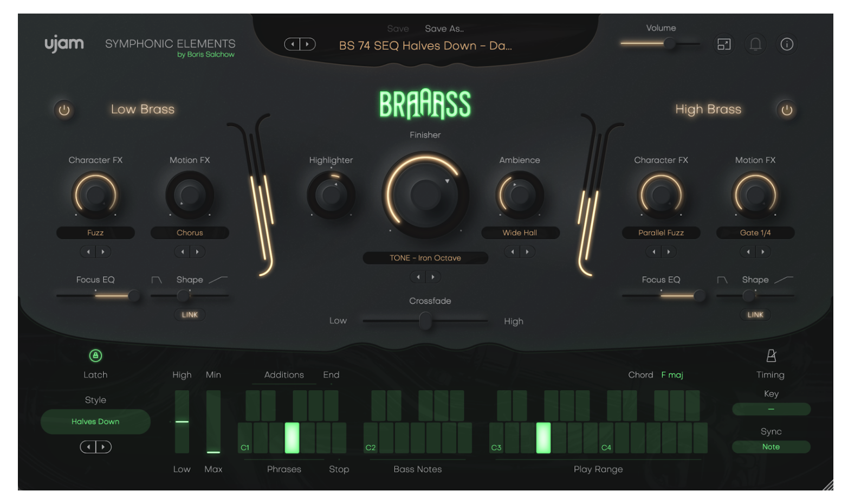Open the Parallel Fuzz dropdown
The width and height of the screenshot is (848, 504).
pos(661,232)
